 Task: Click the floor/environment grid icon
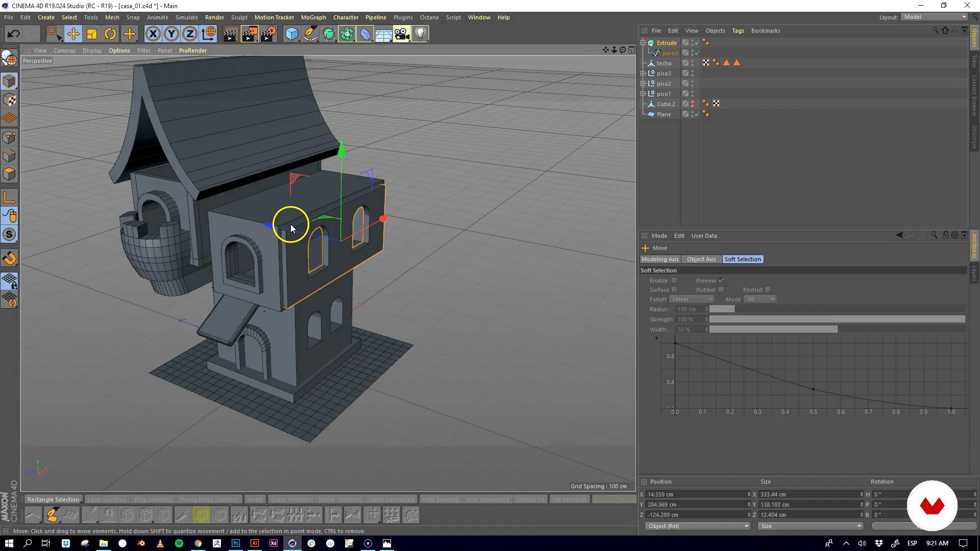point(383,34)
